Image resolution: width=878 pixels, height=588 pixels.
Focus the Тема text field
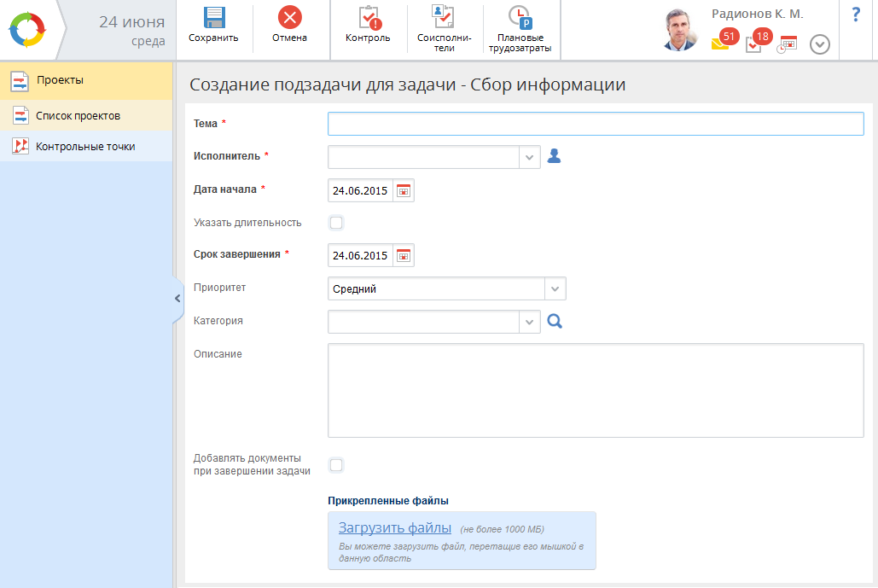tap(595, 124)
